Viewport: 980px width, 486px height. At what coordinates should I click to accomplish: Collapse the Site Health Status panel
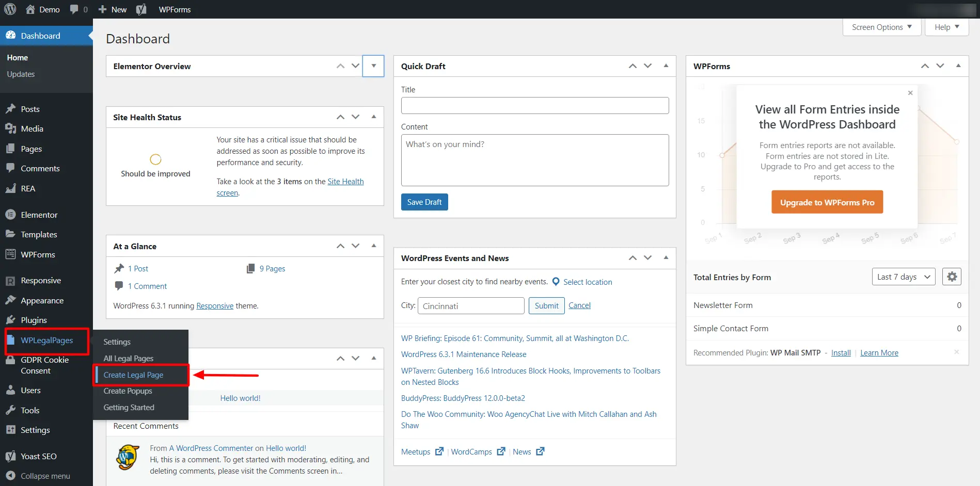coord(373,117)
